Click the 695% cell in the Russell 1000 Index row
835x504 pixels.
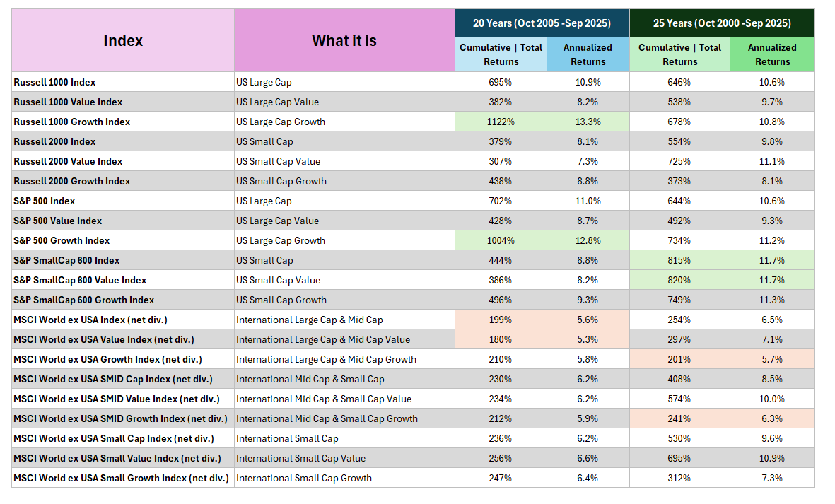coord(501,82)
